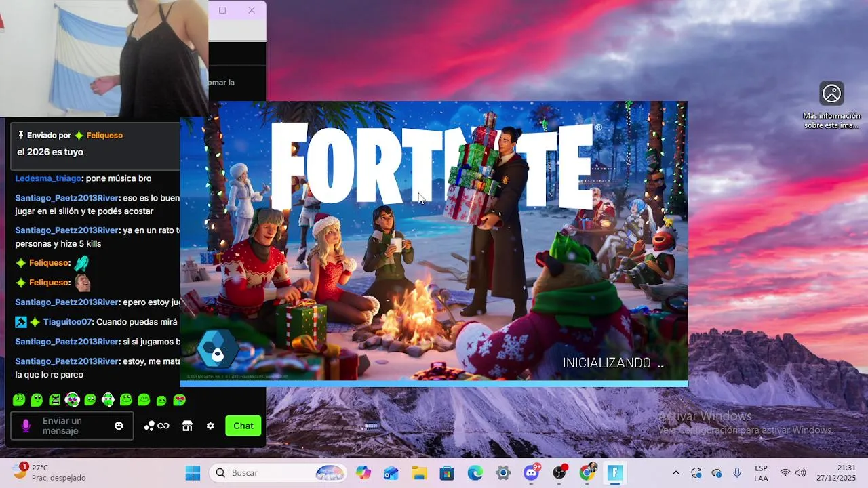Click the sync update tray icon

point(696,472)
